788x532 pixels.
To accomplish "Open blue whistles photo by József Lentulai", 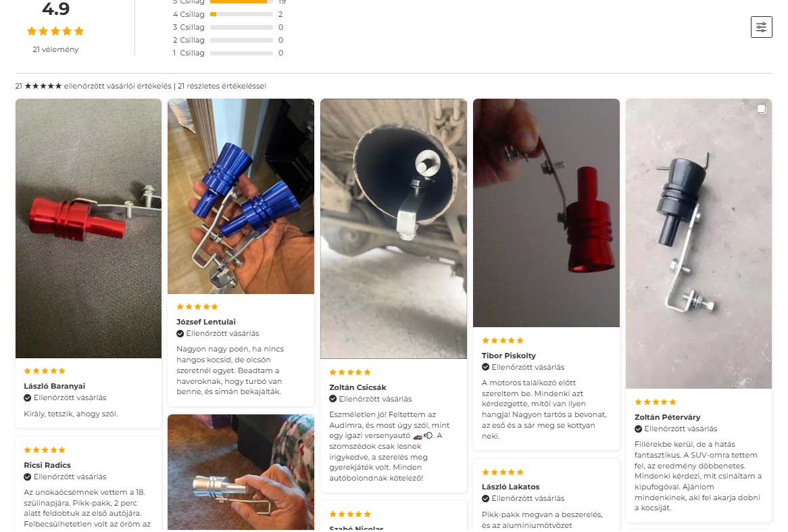I will [241, 196].
